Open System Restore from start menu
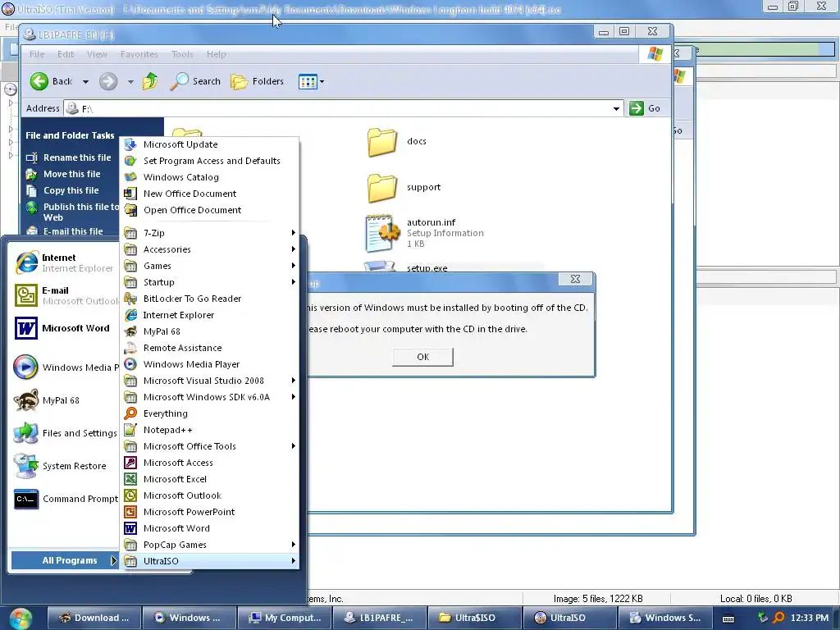 click(60, 466)
